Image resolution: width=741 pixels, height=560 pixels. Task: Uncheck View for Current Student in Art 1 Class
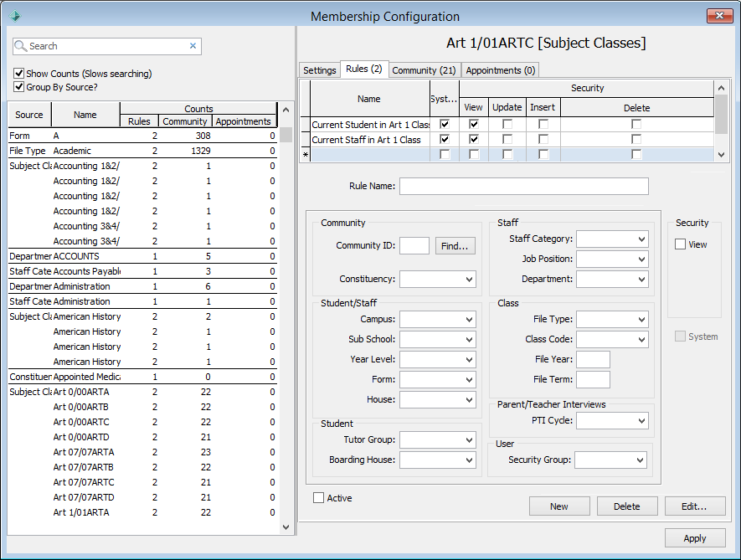pos(474,124)
